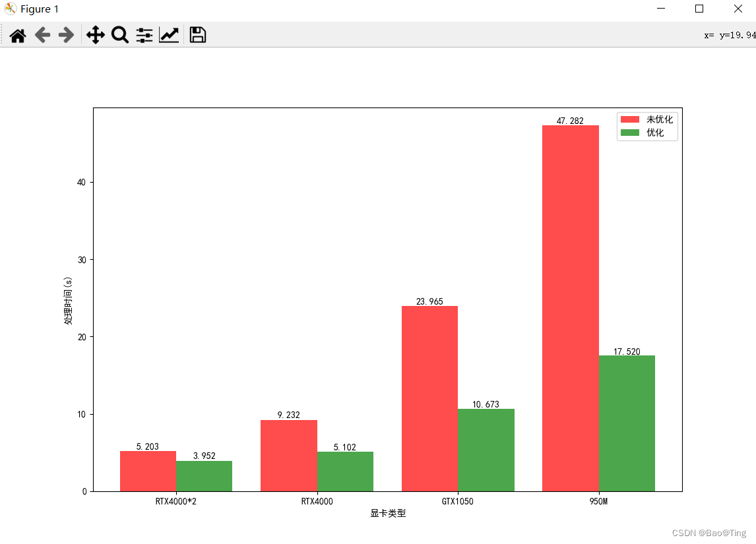
Task: Open Edit axis and curve parameters
Action: [169, 35]
